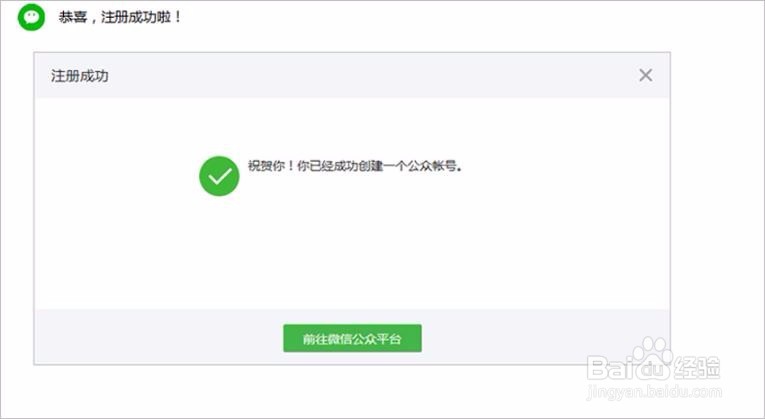Click the 恭喜 word in the heading
The width and height of the screenshot is (765, 419).
coord(72,17)
